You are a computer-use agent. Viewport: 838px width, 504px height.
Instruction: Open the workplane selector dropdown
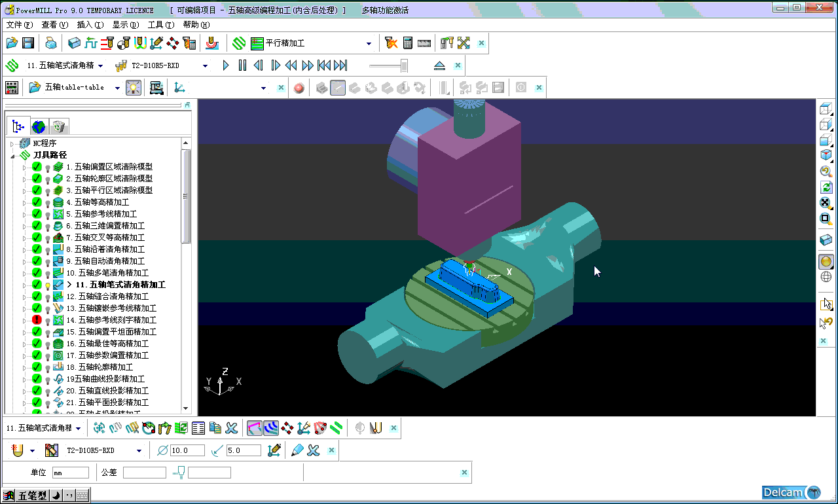tap(264, 88)
